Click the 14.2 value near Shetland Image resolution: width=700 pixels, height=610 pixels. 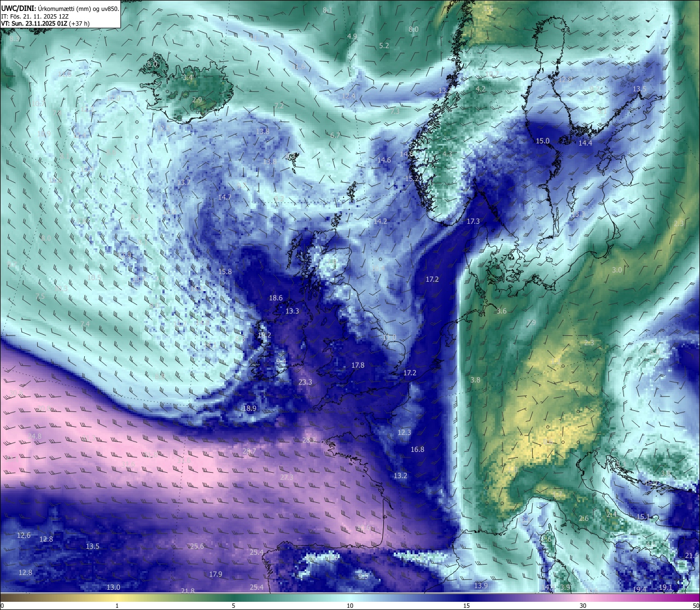380,222
